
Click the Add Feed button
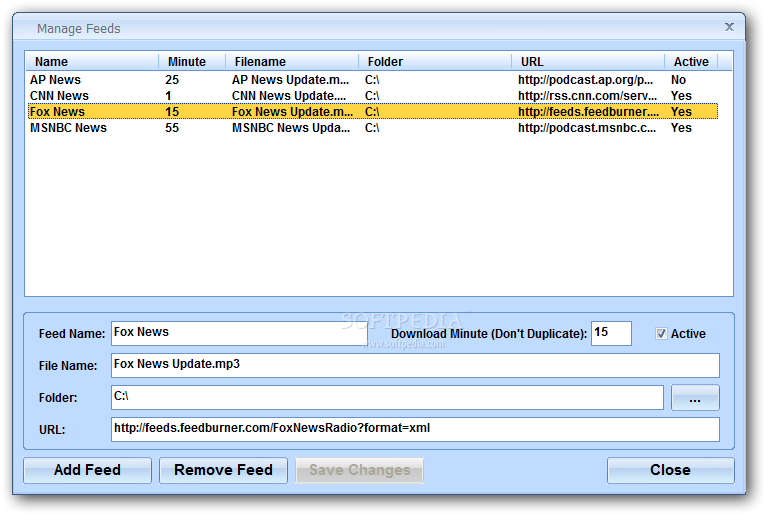coord(87,470)
